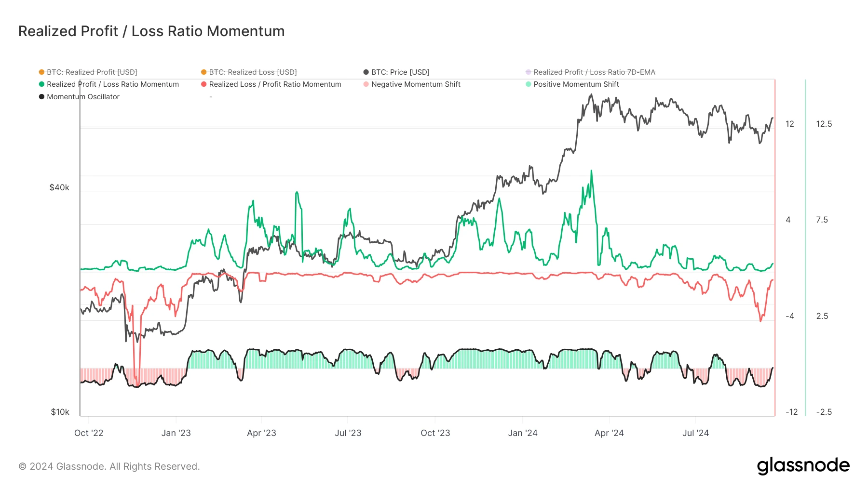
Task: Click the -12 value on red axis
Action: (791, 412)
